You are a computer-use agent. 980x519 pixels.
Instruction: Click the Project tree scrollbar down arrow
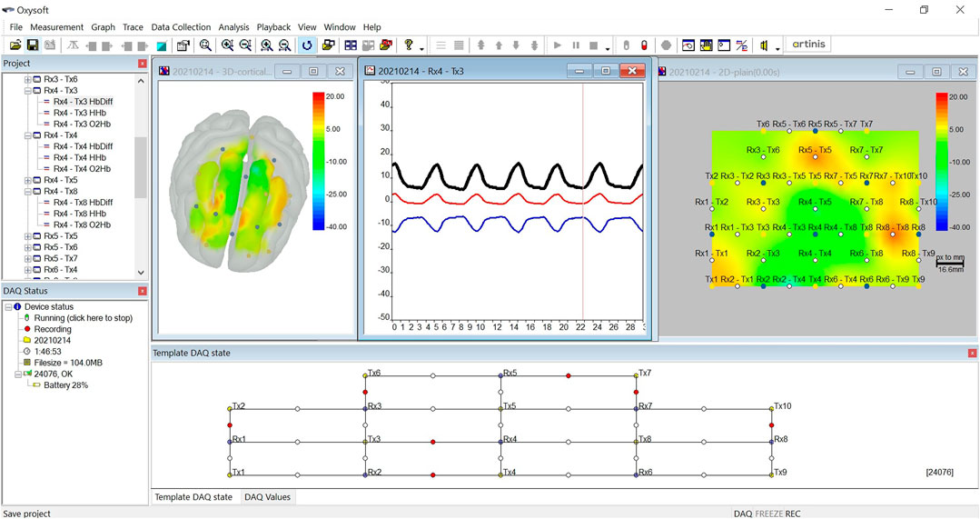click(141, 272)
